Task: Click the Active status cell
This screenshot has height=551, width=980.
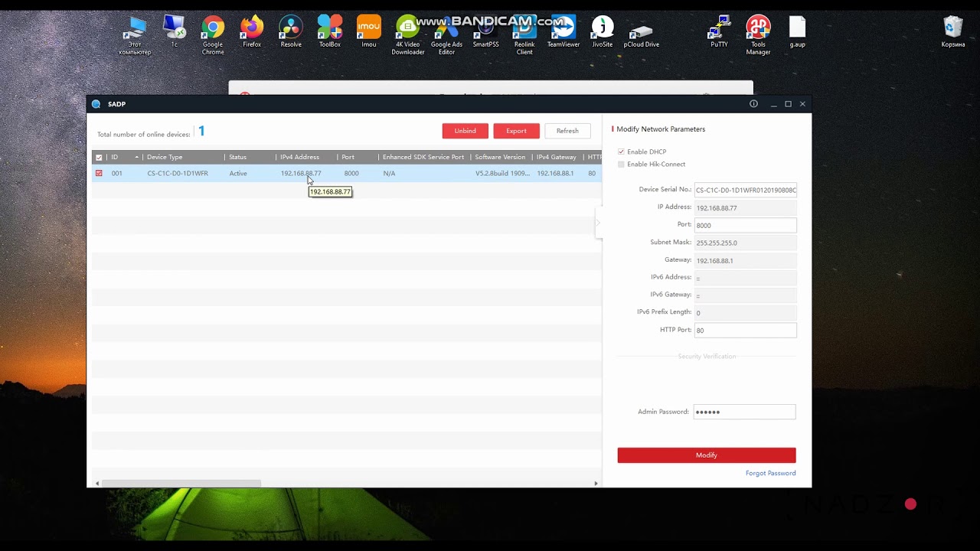Action: pos(238,174)
